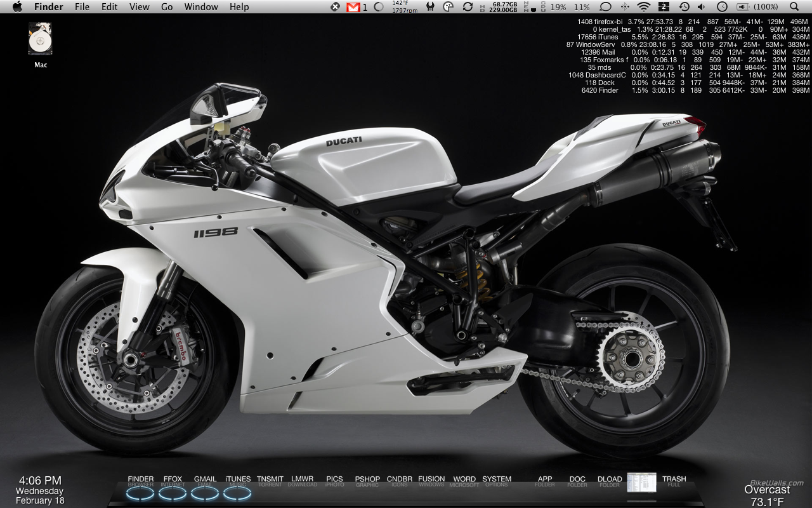Open the DLOAD folder stack
Viewport: 812px width, 508px height.
tap(610, 482)
